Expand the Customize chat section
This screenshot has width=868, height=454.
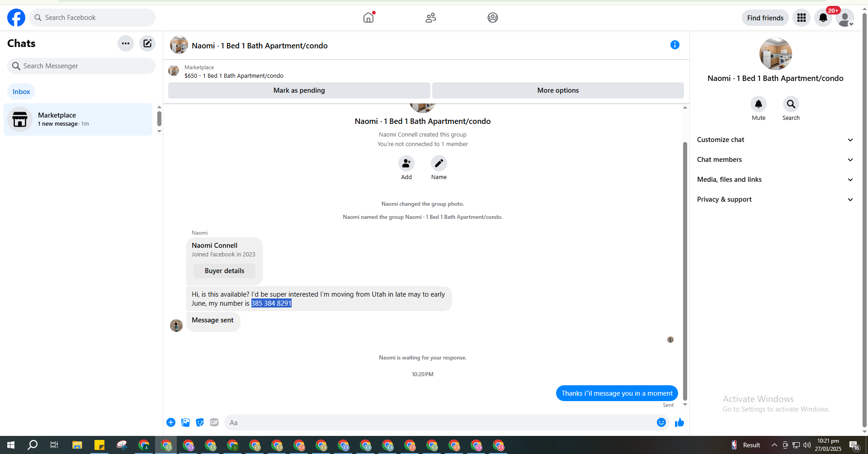(775, 140)
